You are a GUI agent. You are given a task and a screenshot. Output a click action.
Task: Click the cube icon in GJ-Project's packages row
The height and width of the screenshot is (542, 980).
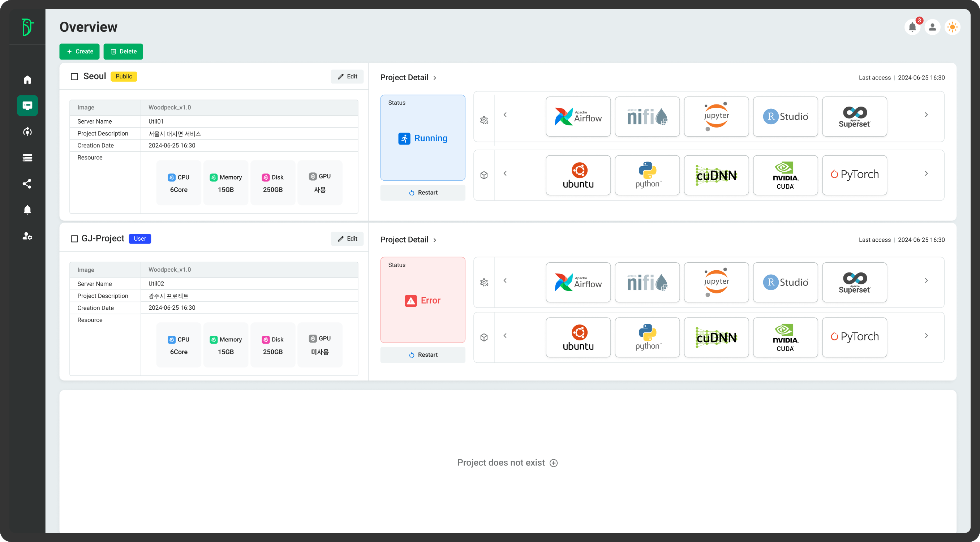[484, 337]
